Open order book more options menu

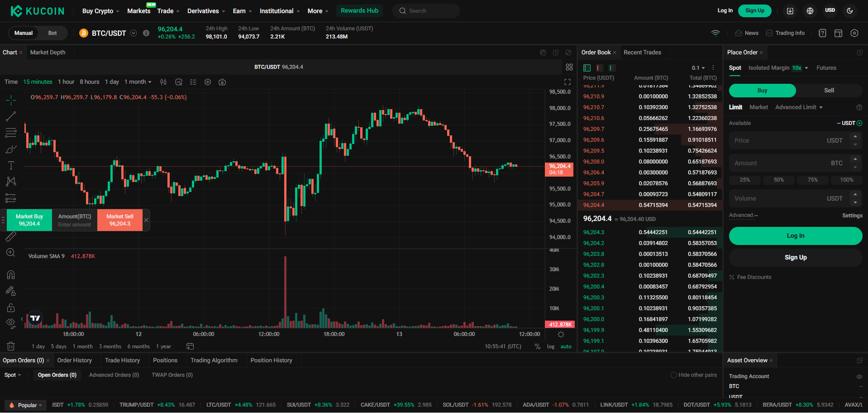coord(713,68)
